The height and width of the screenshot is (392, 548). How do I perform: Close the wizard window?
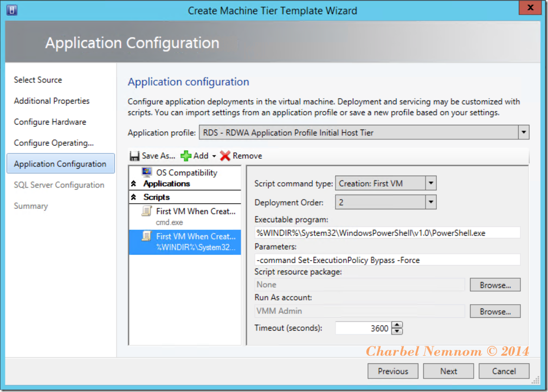point(530,8)
